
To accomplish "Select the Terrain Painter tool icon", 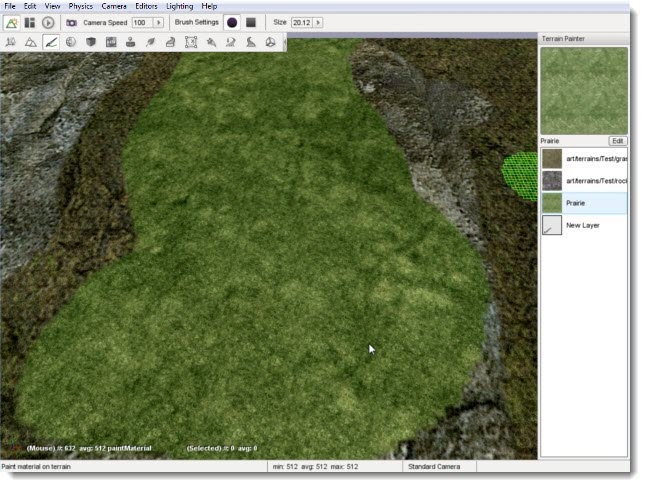I will coord(50,42).
